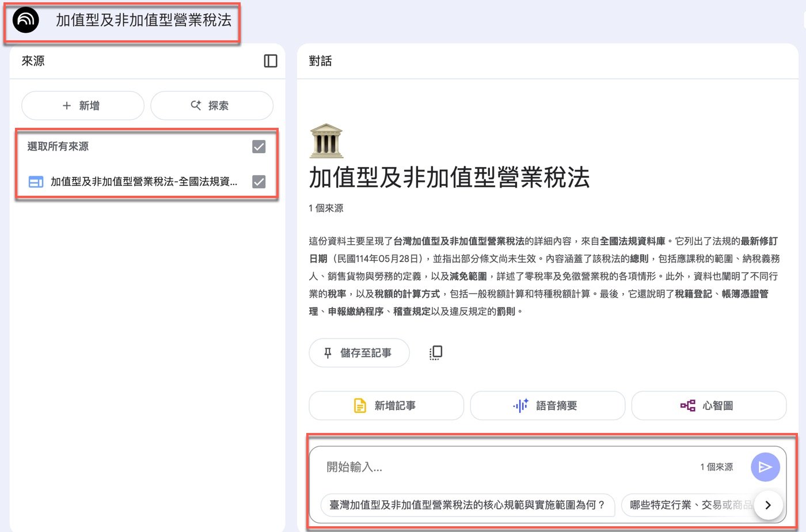Image resolution: width=806 pixels, height=532 pixels.
Task: Click the pin icon in 儲存至記事
Action: coord(328,353)
